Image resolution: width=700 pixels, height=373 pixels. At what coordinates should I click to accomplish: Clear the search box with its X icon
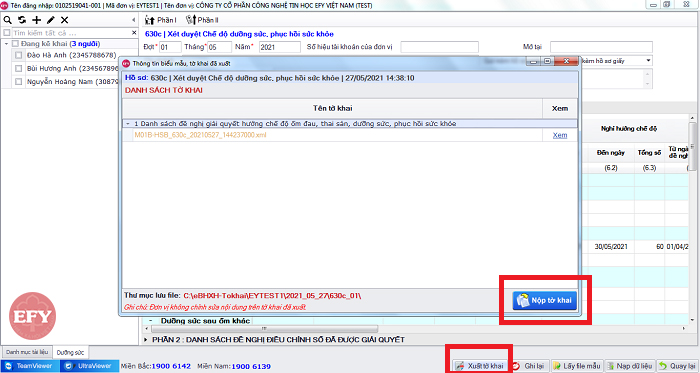tap(134, 33)
